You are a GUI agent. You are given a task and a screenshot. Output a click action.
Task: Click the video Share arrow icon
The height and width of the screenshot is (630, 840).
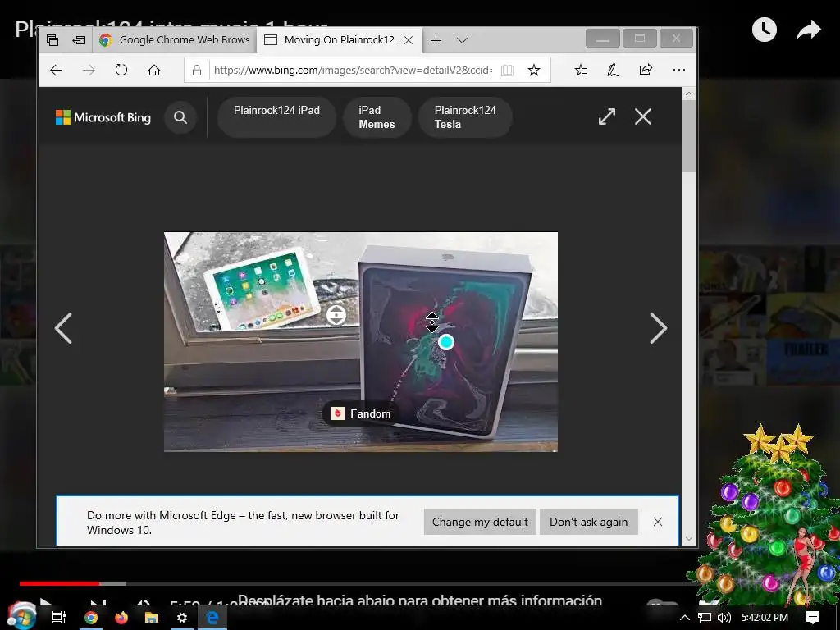tap(808, 30)
